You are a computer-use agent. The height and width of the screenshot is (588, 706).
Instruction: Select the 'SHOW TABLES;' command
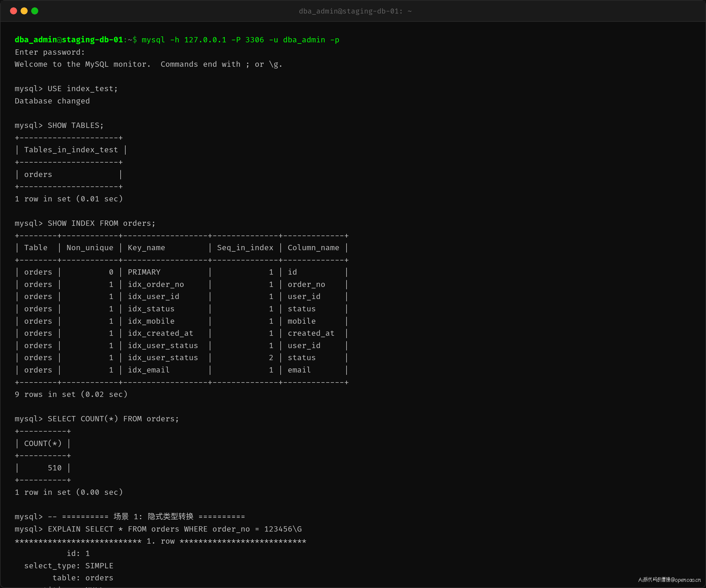pyautogui.click(x=76, y=125)
